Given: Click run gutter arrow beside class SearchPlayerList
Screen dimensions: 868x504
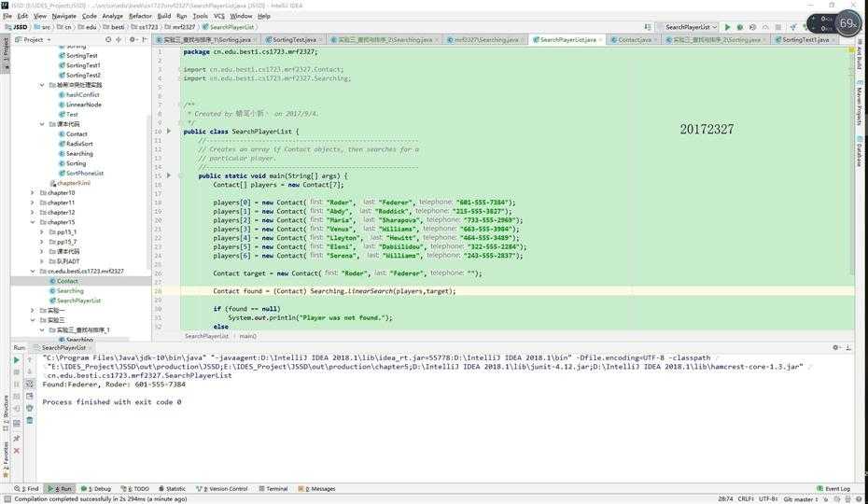Looking at the screenshot, I should pos(169,132).
